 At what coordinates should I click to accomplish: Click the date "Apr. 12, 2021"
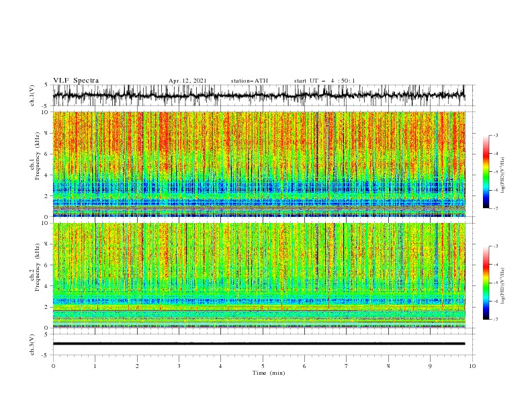(187, 81)
